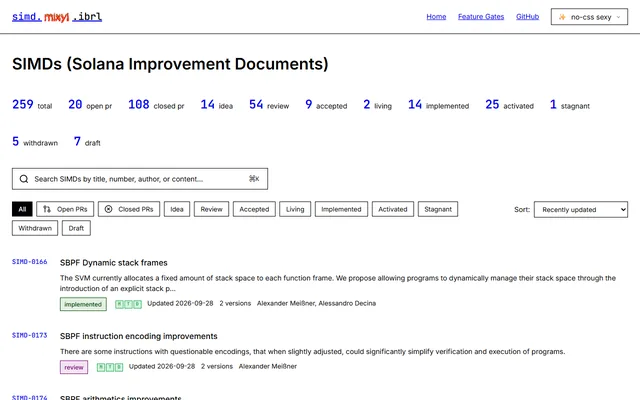Go to Feature Gates page

[481, 17]
